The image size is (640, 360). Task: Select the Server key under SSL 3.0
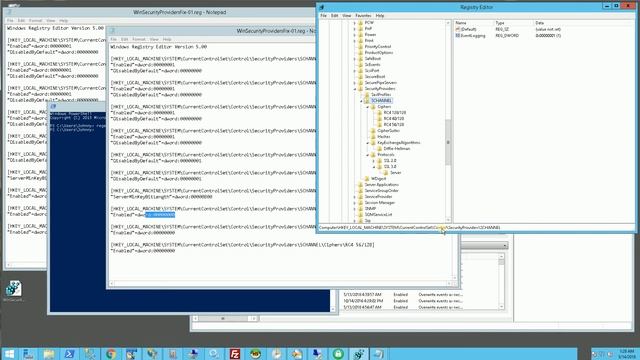pyautogui.click(x=396, y=173)
